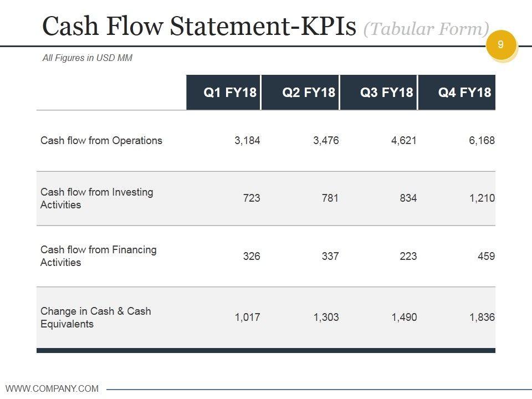
Task: Click the Q3 FY18 column header
Action: [387, 92]
